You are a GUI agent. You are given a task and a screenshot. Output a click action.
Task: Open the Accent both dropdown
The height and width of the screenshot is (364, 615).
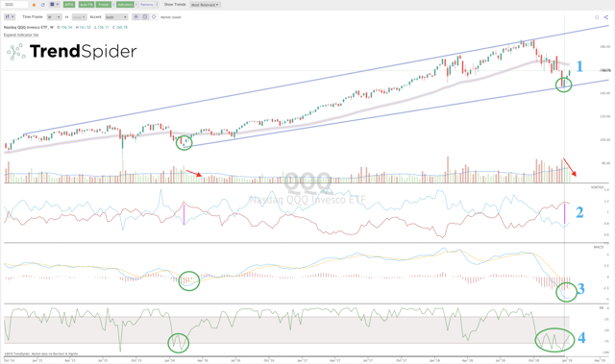pyautogui.click(x=116, y=17)
